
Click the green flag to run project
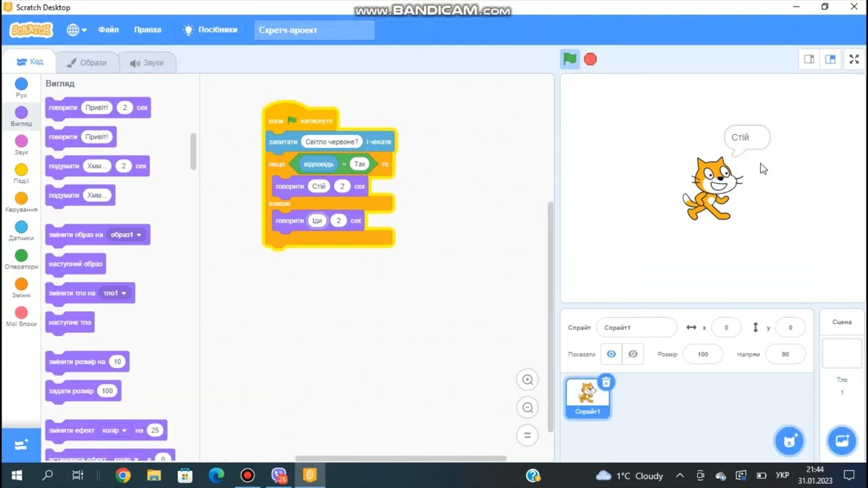570,59
